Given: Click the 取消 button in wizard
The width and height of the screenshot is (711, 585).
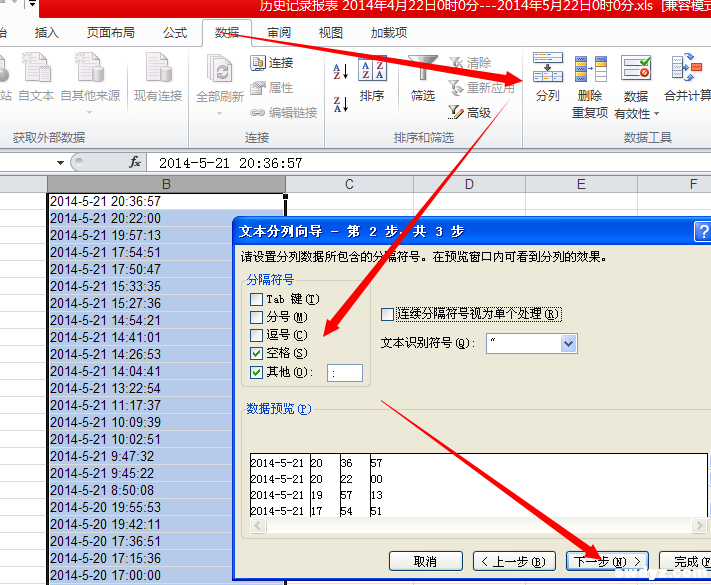Looking at the screenshot, I should click(426, 562).
